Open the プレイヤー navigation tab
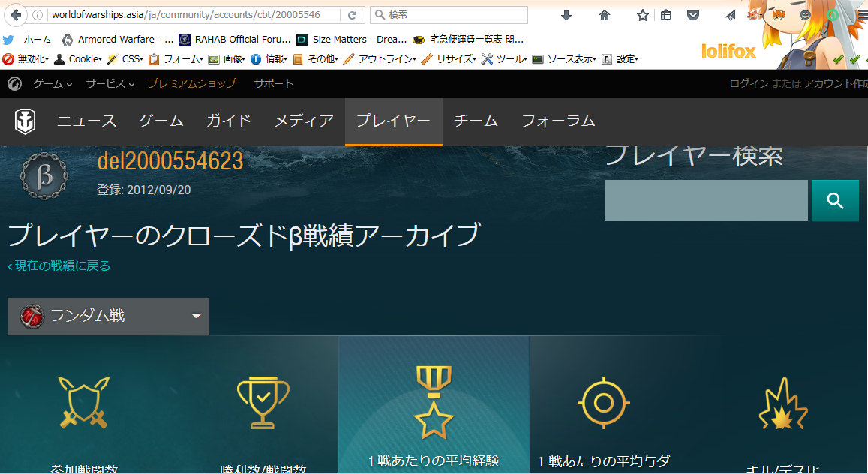The height and width of the screenshot is (474, 868). (393, 121)
